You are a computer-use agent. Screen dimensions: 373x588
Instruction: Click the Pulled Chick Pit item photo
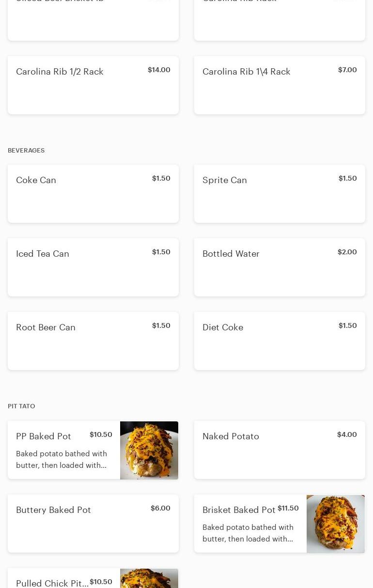149,579
